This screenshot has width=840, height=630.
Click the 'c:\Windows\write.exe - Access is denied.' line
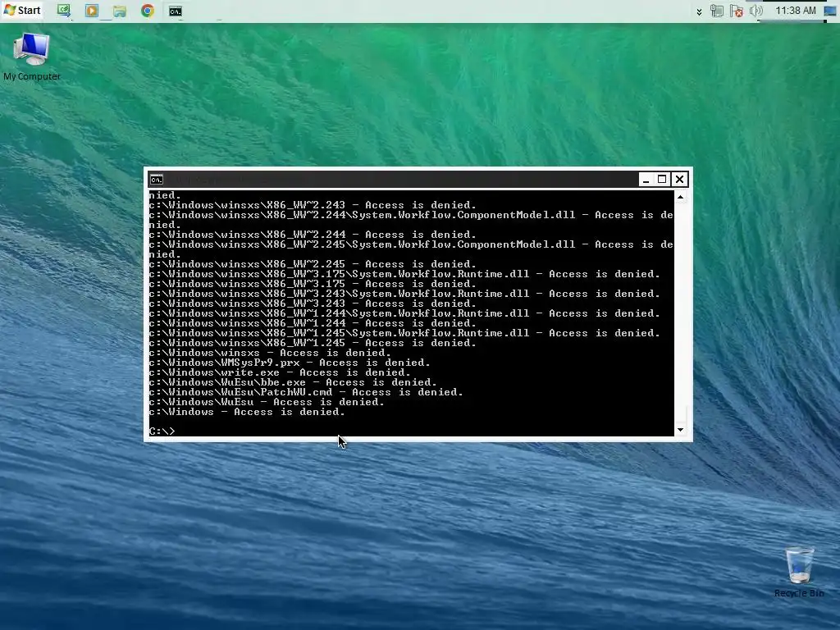pyautogui.click(x=280, y=372)
